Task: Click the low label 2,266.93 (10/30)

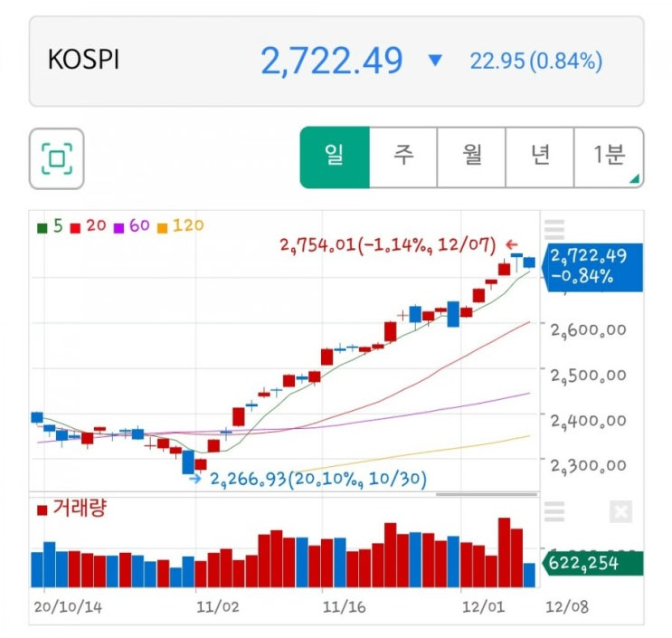Action: point(318,479)
